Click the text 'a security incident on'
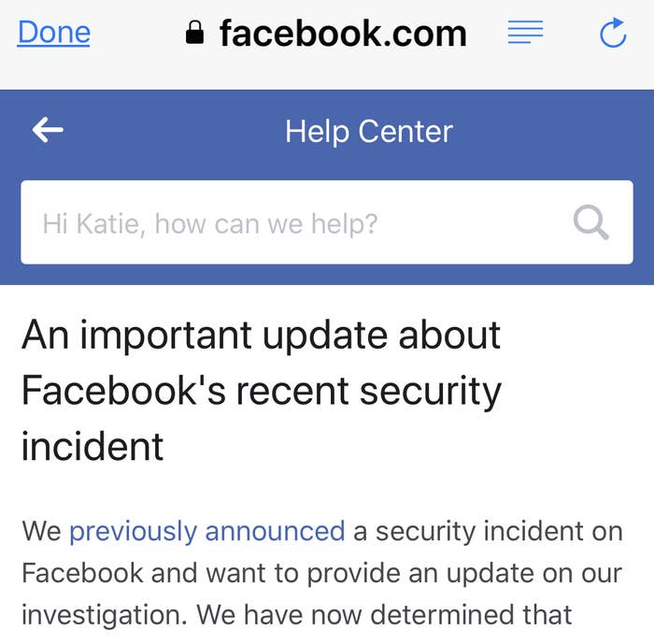 [488, 531]
